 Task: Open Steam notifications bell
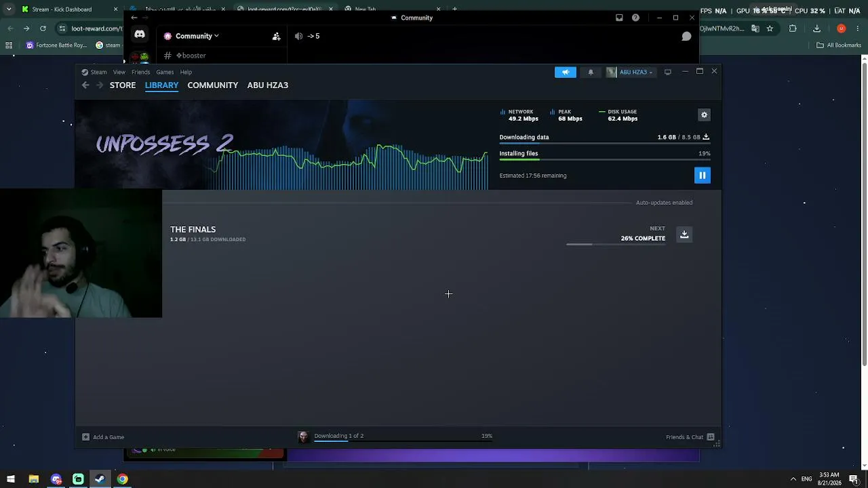tap(591, 73)
